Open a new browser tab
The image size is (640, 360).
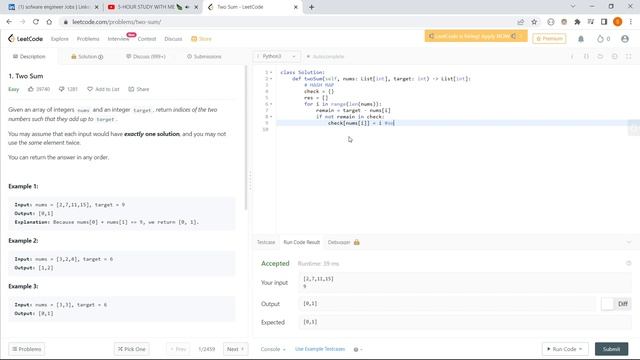pos(311,7)
